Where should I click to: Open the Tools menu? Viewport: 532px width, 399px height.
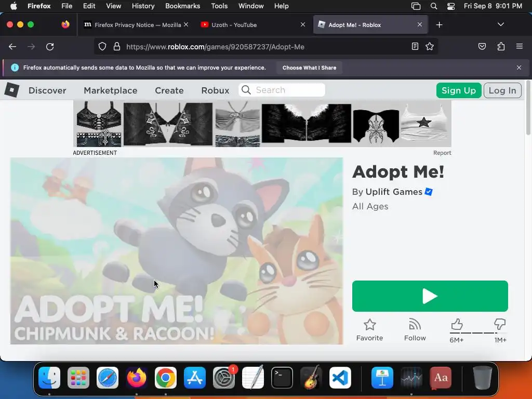(x=219, y=6)
